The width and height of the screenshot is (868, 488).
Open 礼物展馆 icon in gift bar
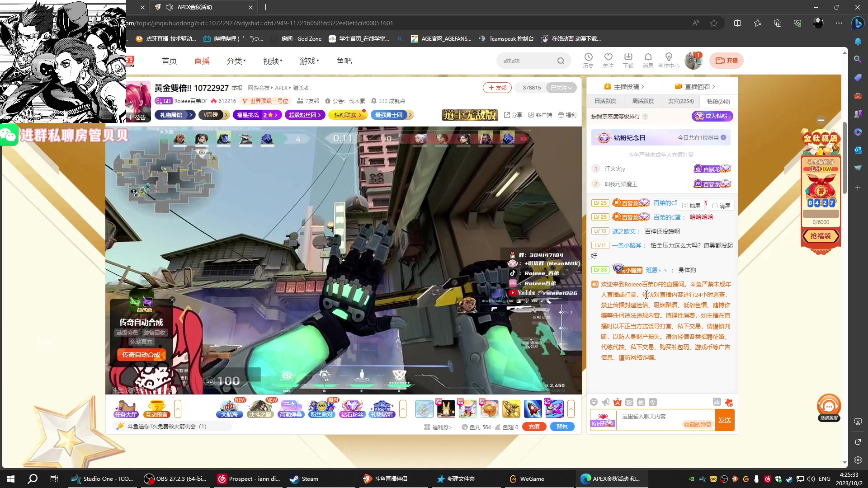[x=382, y=409]
